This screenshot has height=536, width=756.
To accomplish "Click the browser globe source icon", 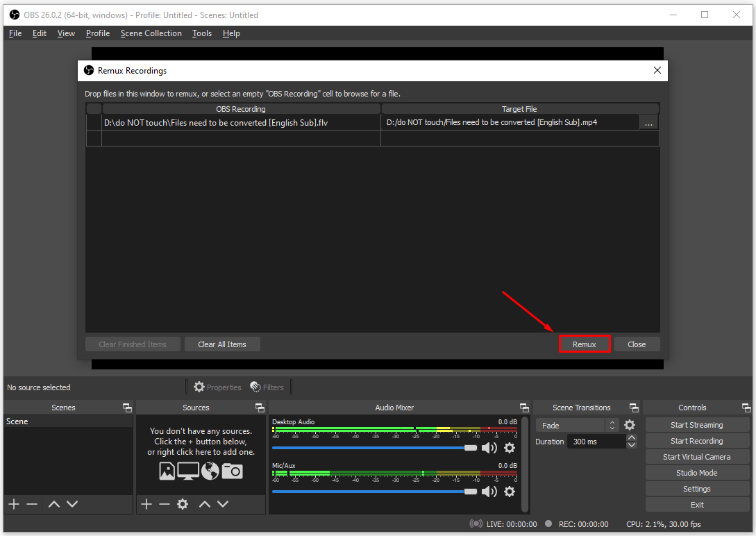I will [210, 471].
